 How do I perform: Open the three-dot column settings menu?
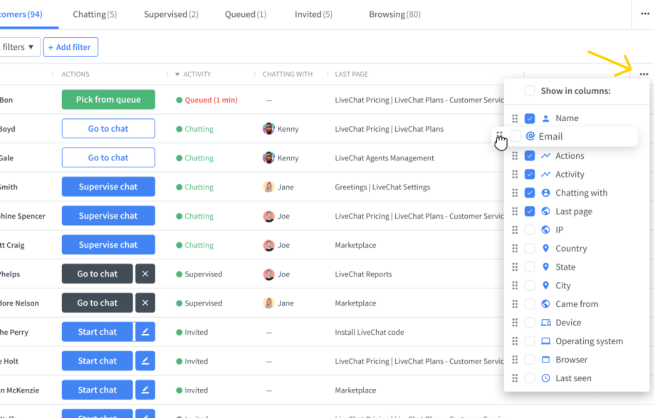click(x=644, y=74)
